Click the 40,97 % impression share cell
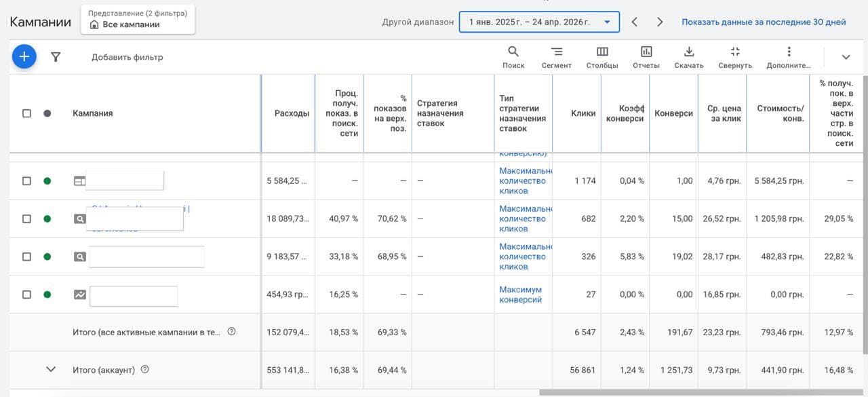This screenshot has width=868, height=397. pos(343,219)
